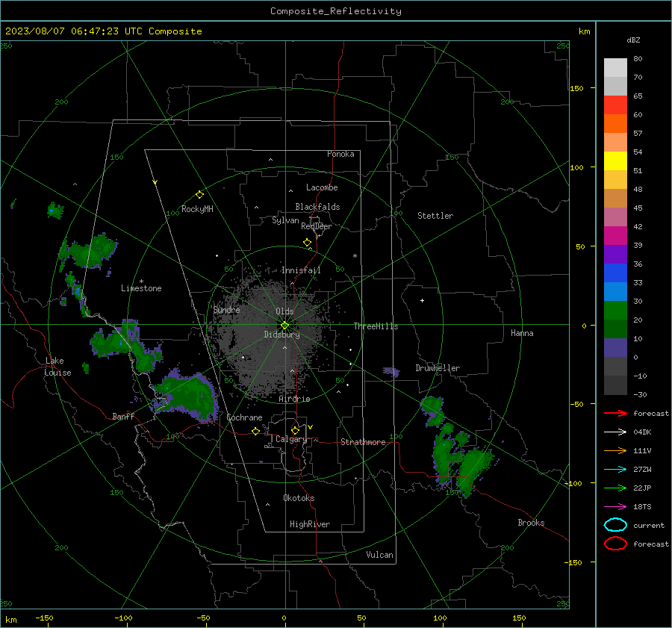Click the Airdrie label
672x628 pixels.
coord(294,399)
